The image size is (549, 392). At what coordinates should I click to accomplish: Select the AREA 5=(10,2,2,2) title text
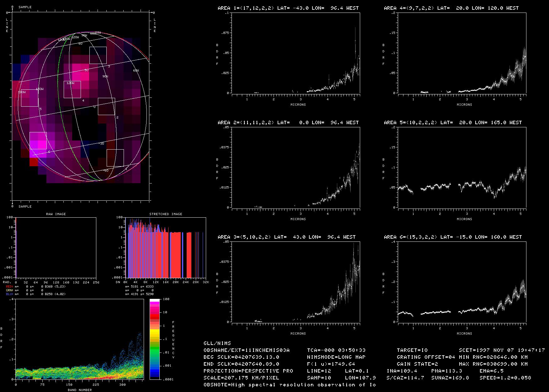(453, 123)
